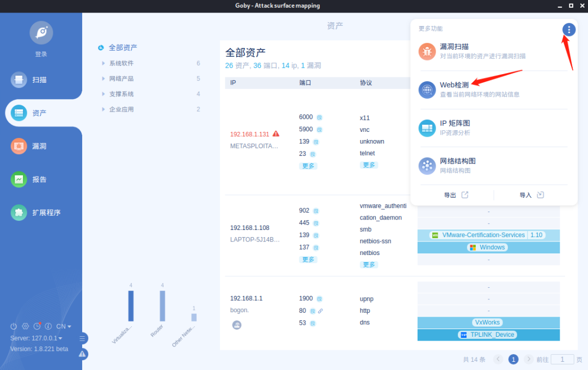Click the TPLINK_Device product tag
Viewport: 588px width, 370px height.
tap(487, 335)
